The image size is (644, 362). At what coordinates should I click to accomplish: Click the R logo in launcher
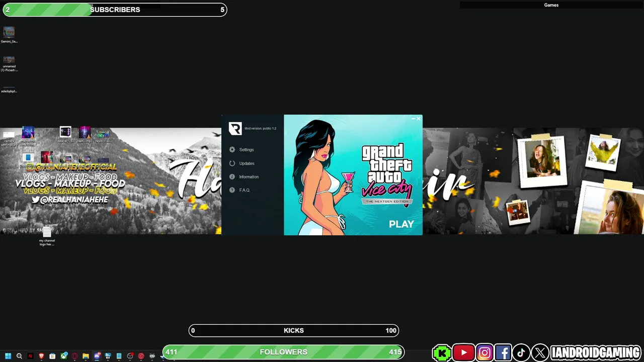[x=235, y=129]
